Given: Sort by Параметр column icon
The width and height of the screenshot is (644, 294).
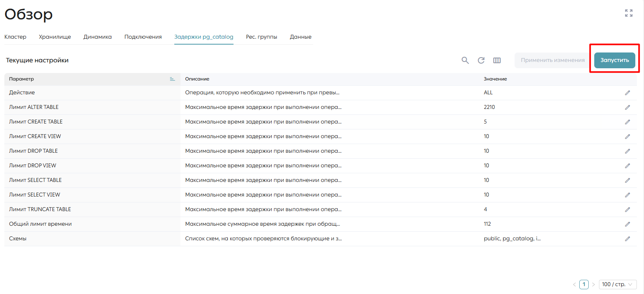Looking at the screenshot, I should pyautogui.click(x=172, y=79).
